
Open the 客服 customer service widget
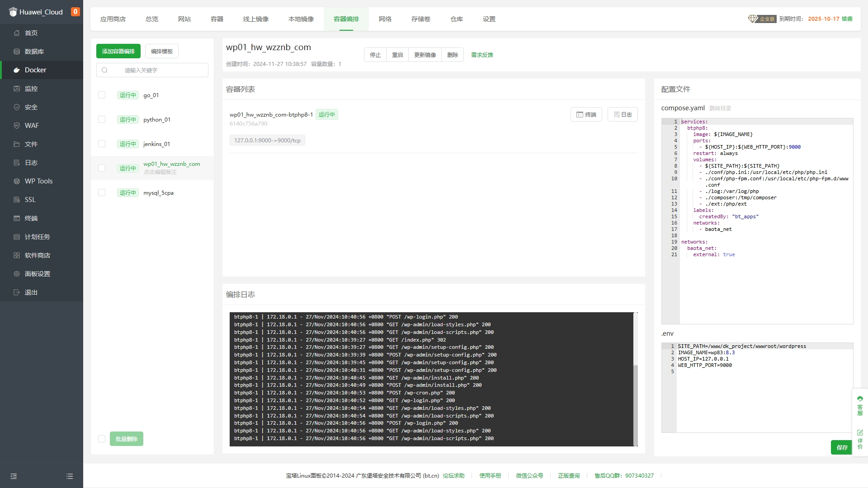click(860, 406)
